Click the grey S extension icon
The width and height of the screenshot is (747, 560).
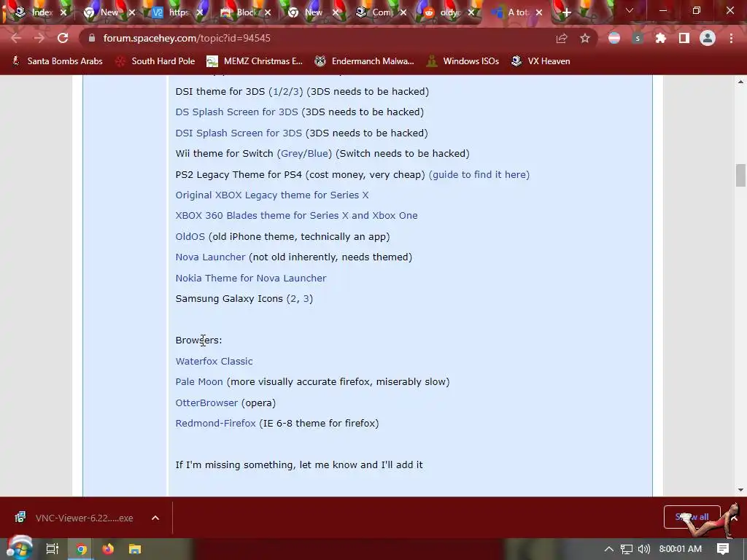pyautogui.click(x=638, y=38)
